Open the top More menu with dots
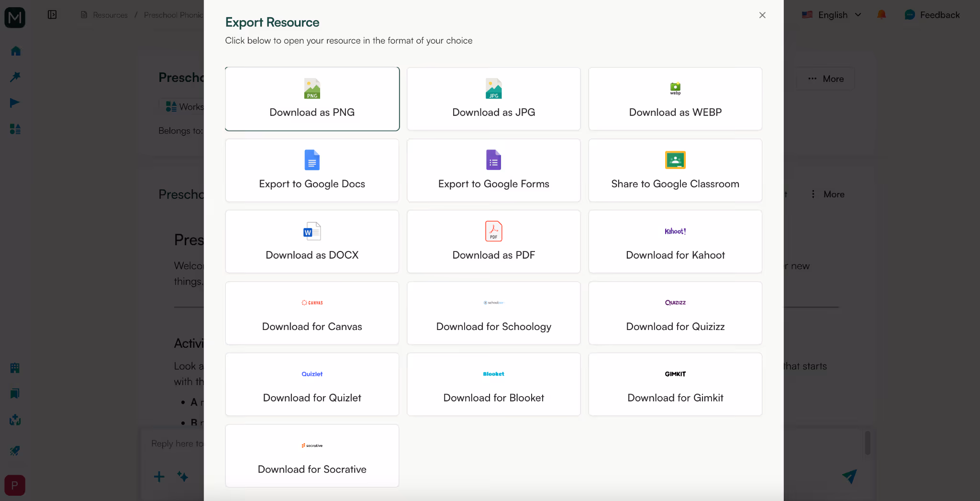Viewport: 980px width, 501px height. (825, 79)
